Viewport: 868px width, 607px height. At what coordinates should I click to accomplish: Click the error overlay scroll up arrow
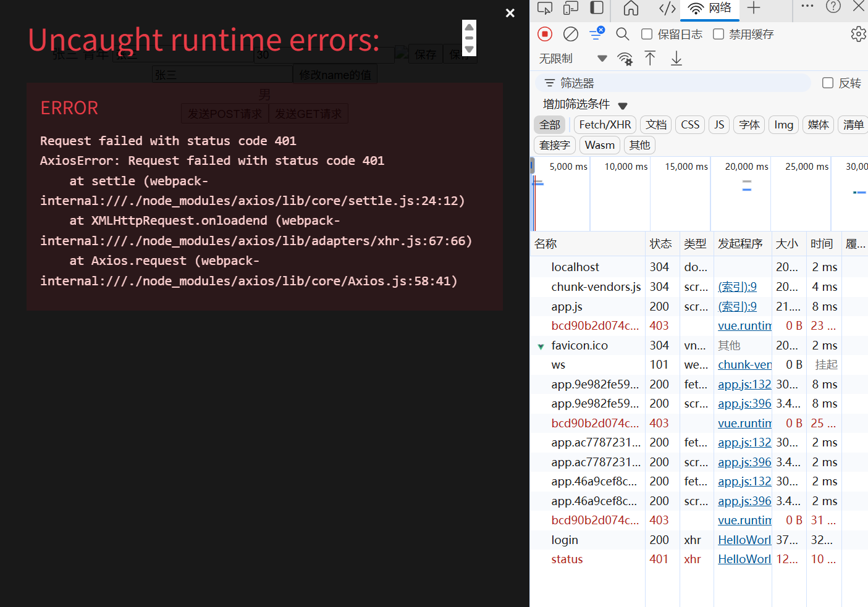(x=470, y=27)
